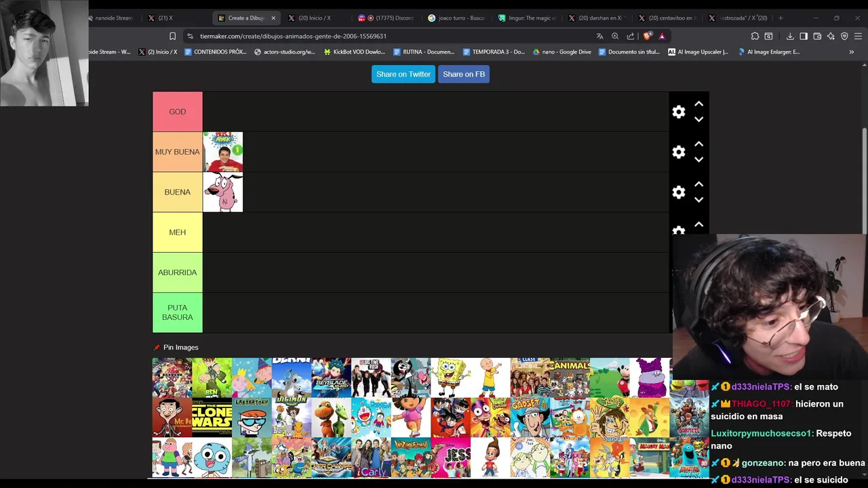This screenshot has width=868, height=488.
Task: Switch to the Imgur browser tab
Action: [x=527, y=18]
